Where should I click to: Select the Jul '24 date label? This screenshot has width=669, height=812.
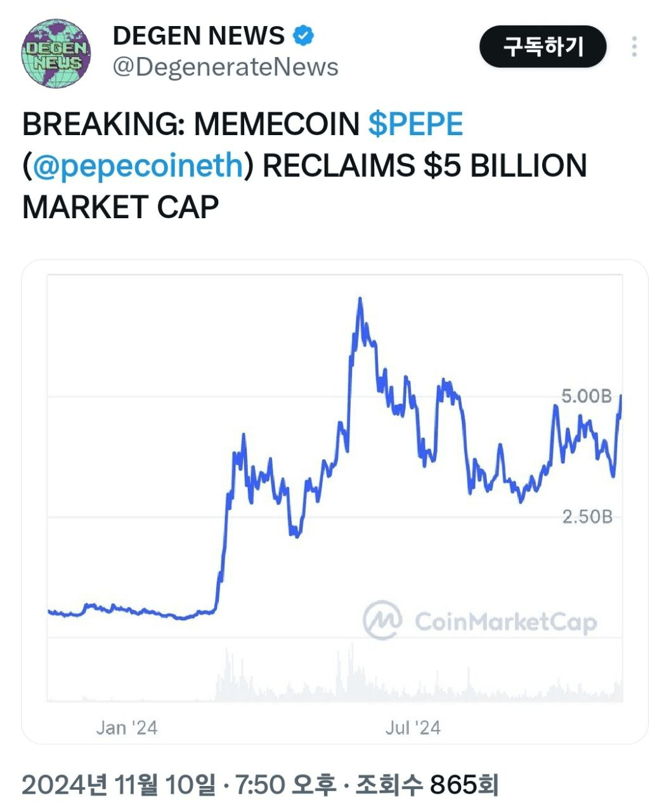point(412,727)
